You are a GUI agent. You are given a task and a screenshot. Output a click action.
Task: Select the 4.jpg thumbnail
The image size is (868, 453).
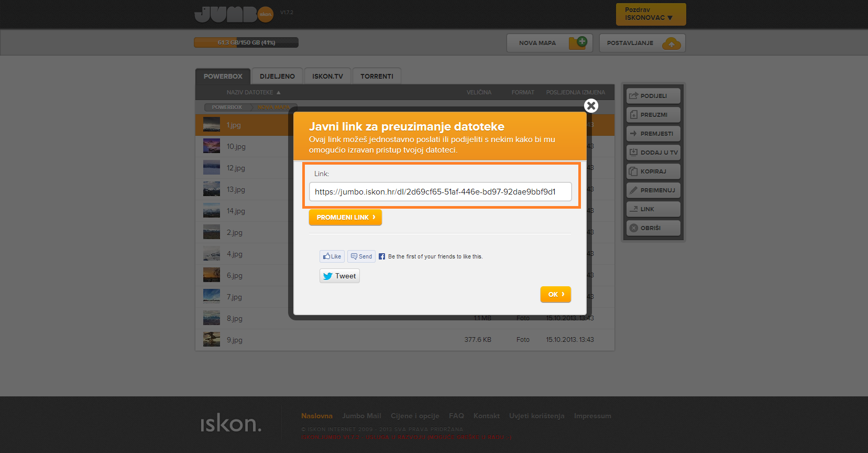tap(212, 254)
